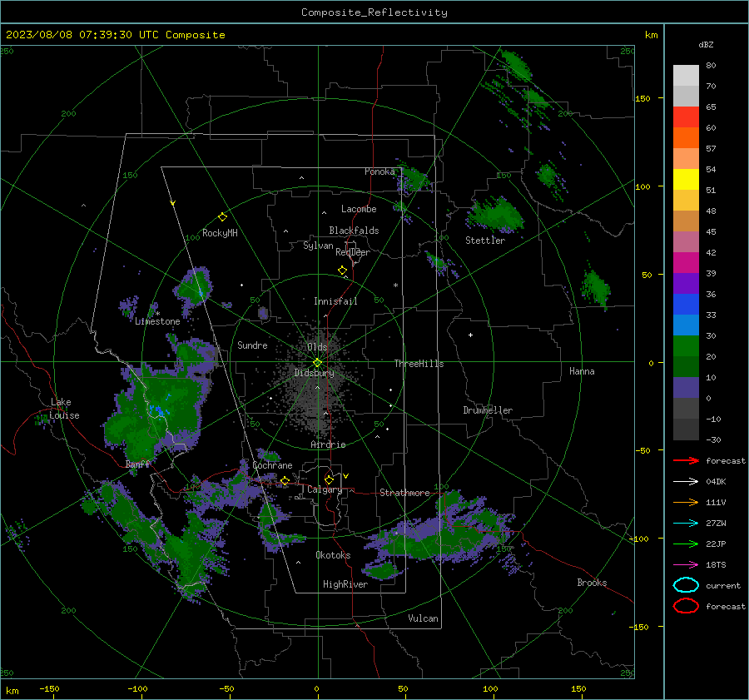Click the Okotoks town label
Screen dimensions: 749x700
tap(333, 555)
